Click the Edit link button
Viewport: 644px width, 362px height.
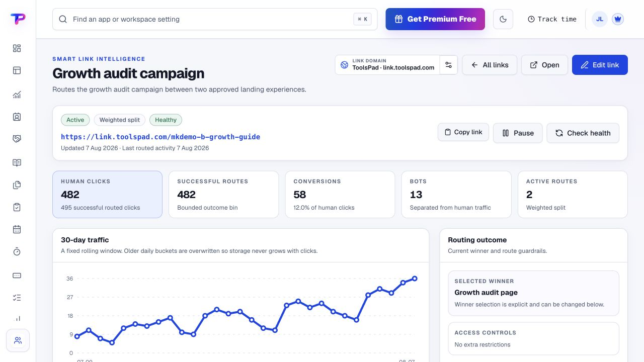click(x=600, y=65)
